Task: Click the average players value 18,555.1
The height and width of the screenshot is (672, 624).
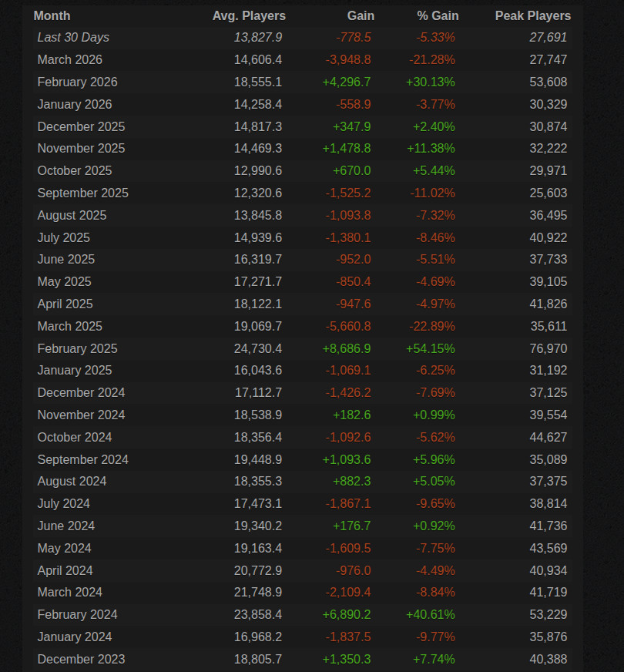Action: point(258,82)
